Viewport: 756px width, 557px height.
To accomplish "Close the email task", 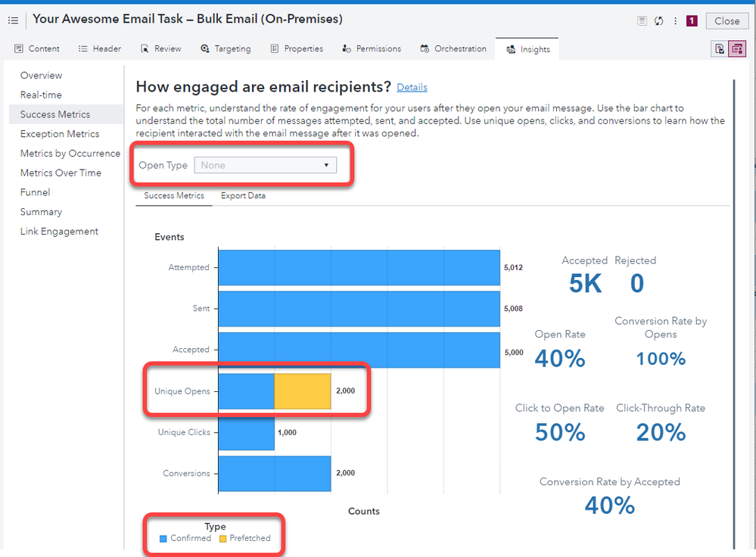I will click(x=726, y=20).
